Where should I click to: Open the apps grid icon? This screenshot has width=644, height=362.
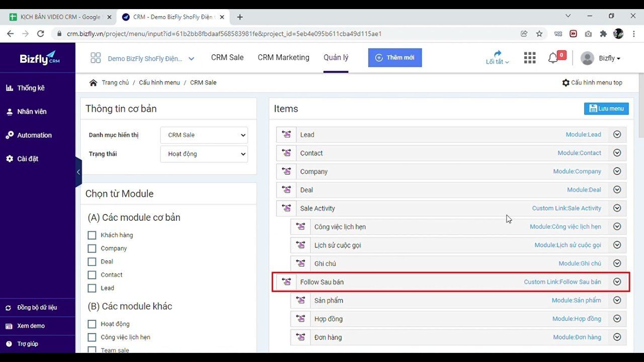click(x=529, y=58)
